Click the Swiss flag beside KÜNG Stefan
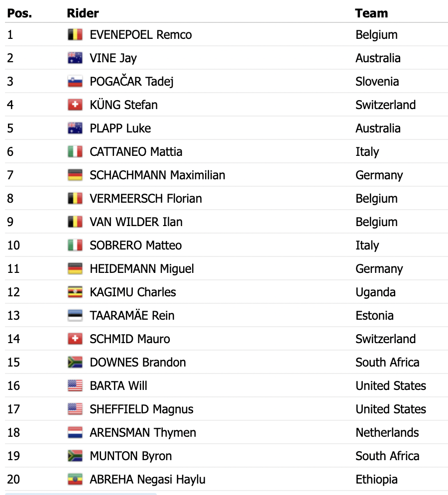Viewport: 448px width, 495px height. (x=75, y=105)
